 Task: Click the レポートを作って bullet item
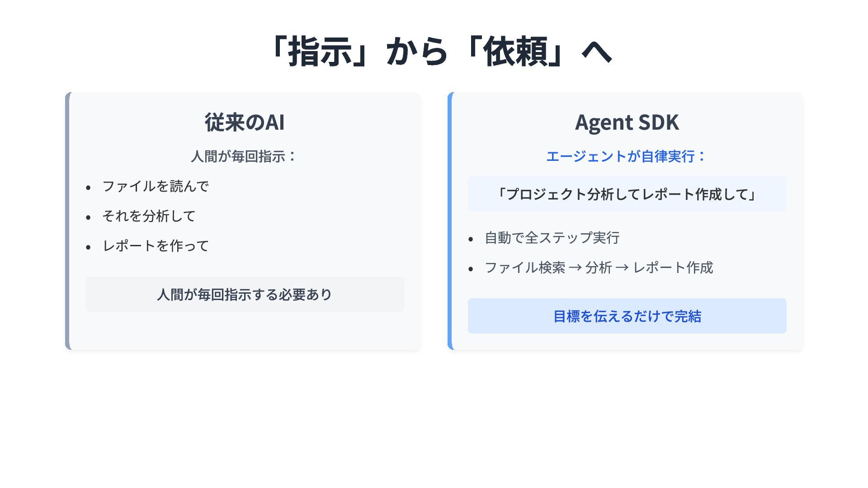tap(155, 246)
